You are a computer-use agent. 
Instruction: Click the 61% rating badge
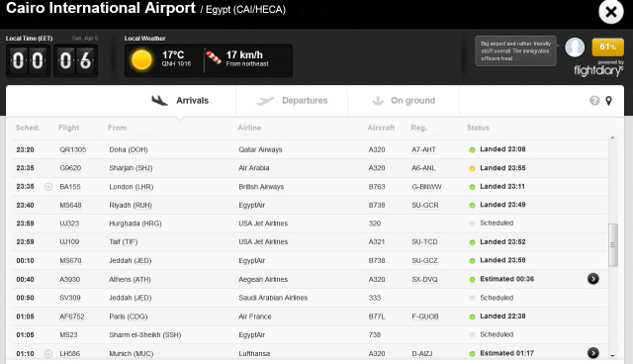pos(607,46)
